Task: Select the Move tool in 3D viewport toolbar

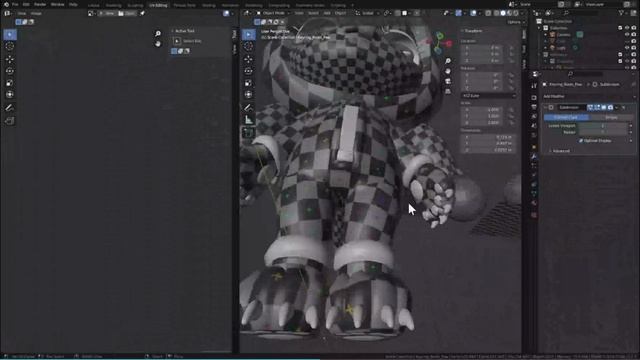Action: click(x=248, y=59)
